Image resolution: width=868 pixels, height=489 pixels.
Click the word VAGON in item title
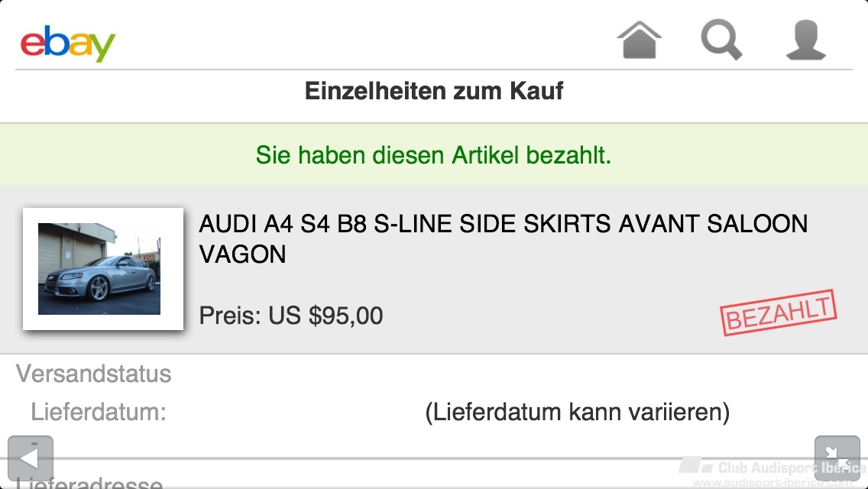click(242, 254)
